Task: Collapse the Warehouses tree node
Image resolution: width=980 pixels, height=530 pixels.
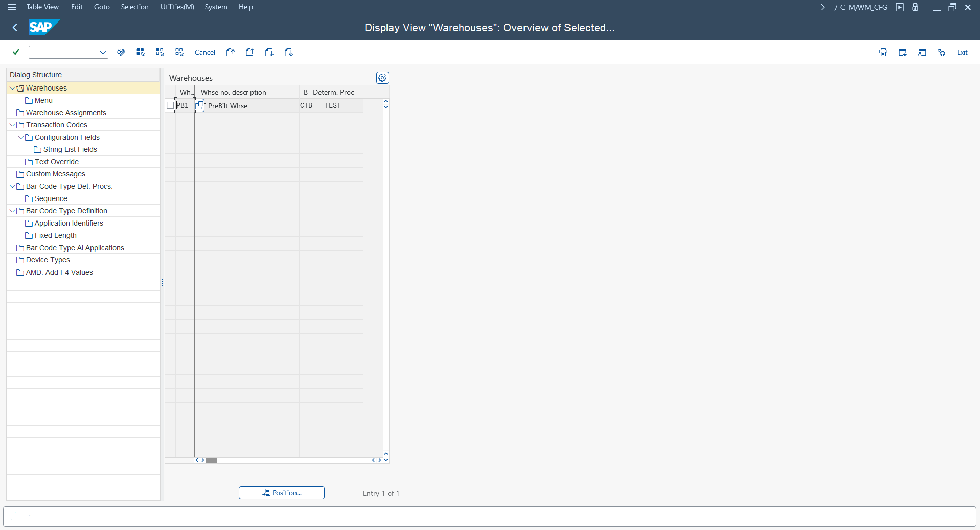Action: click(12, 88)
